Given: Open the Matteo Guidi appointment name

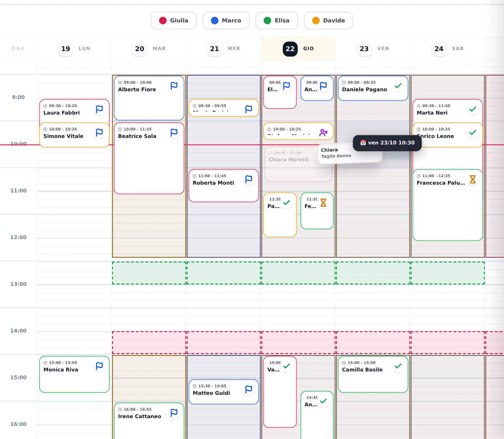Looking at the screenshot, I should coord(212,393).
